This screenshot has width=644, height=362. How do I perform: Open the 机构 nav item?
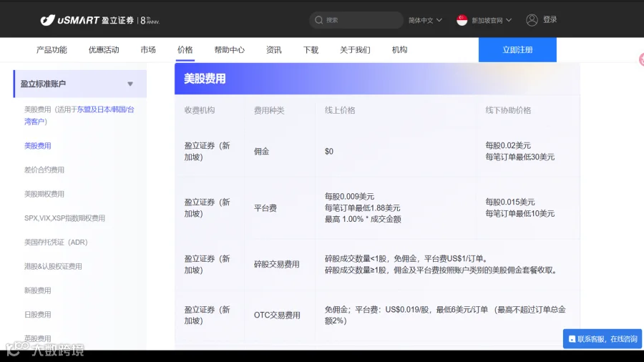[x=399, y=49]
